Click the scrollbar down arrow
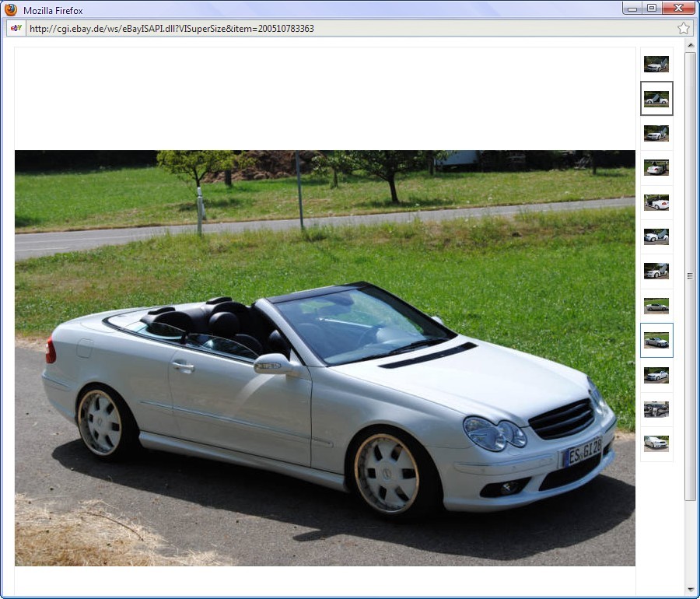 pyautogui.click(x=690, y=589)
